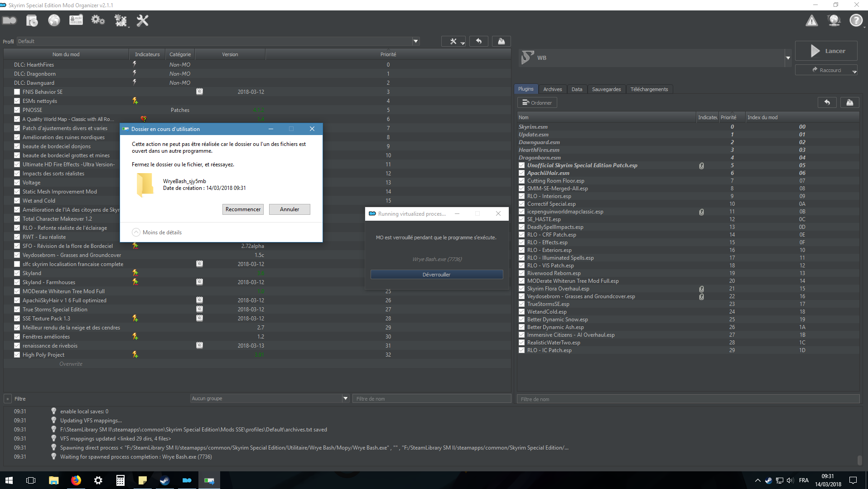Click the create backup icon above mod list
This screenshot has width=868, height=489.
(x=501, y=41)
